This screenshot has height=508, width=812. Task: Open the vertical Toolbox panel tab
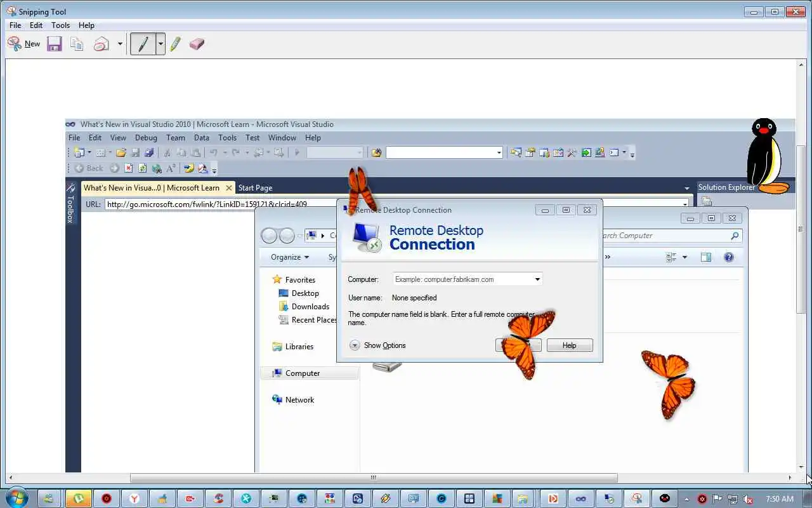tap(70, 203)
